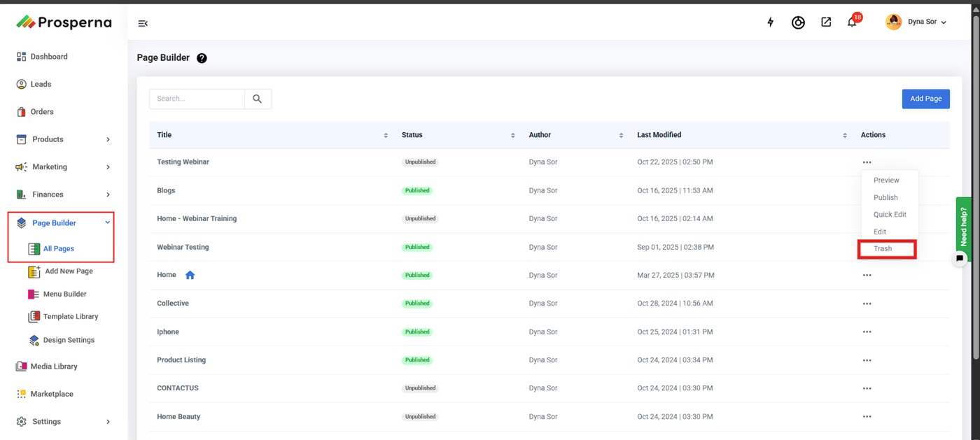Click the Page Builder help question icon

coord(202,58)
